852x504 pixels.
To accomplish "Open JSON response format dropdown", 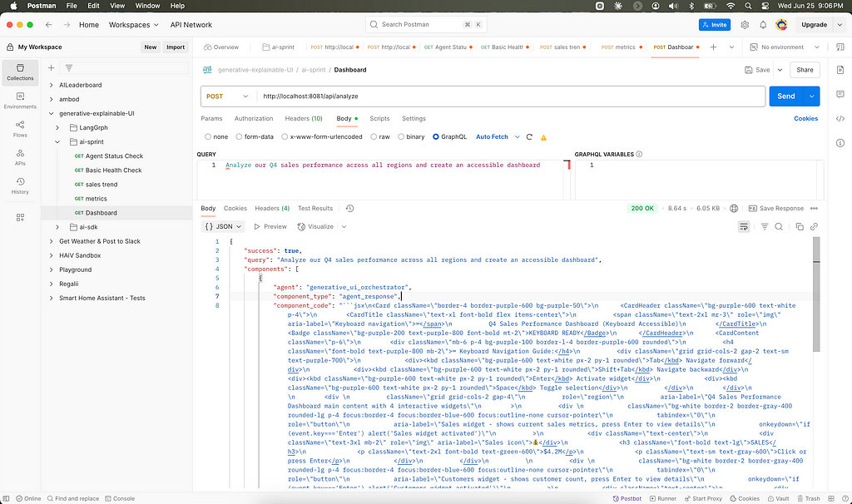I will click(223, 226).
